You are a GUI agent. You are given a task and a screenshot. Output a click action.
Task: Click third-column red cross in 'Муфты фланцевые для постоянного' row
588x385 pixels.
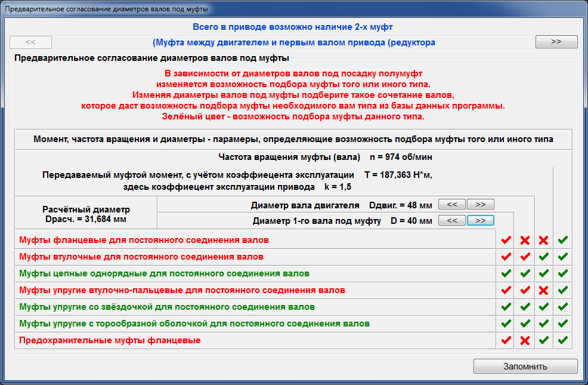pos(544,240)
